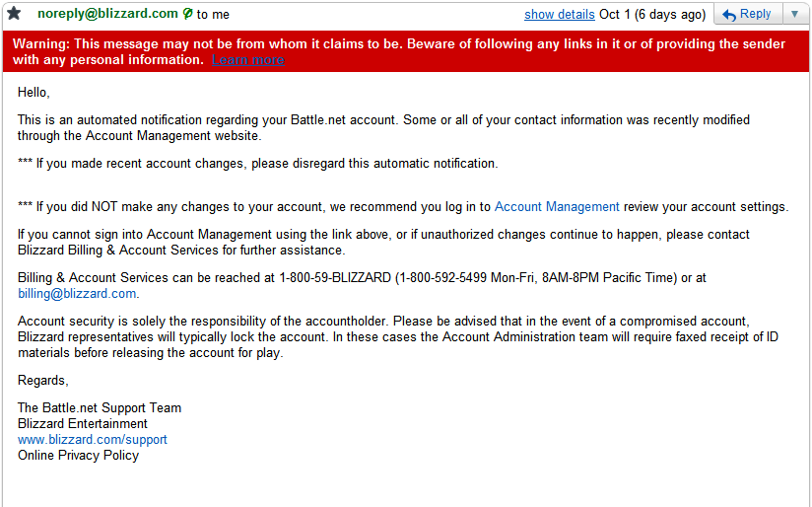812x507 pixels.
Task: Follow the Account Management link
Action: pyautogui.click(x=557, y=207)
